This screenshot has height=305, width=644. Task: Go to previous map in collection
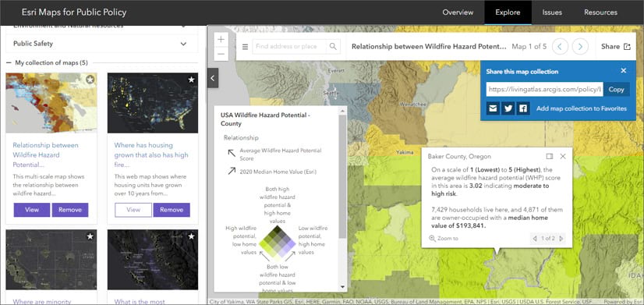(561, 47)
